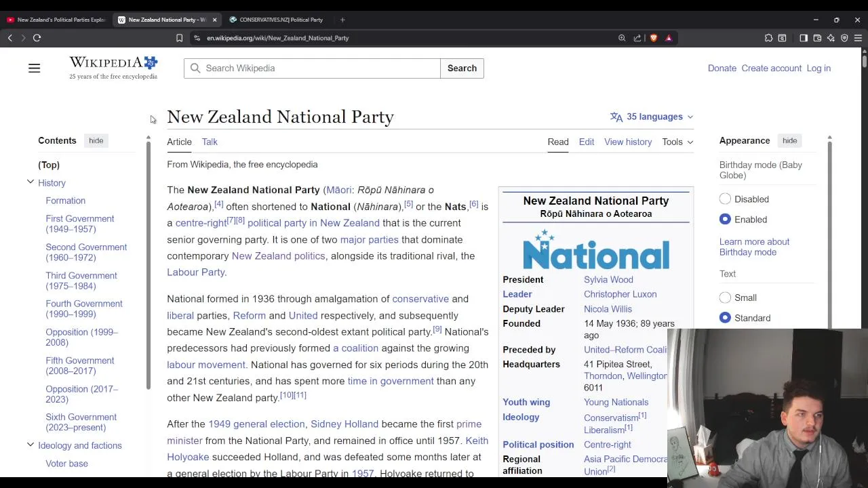Open site settings icon beside the URL
868x488 pixels.
(197, 38)
